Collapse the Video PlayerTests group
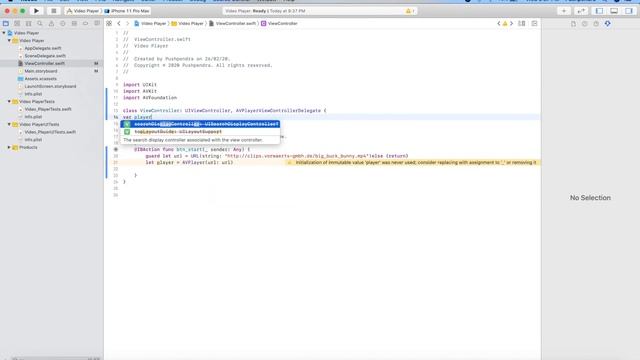Screen dimensions: 640x360 tap(9, 101)
